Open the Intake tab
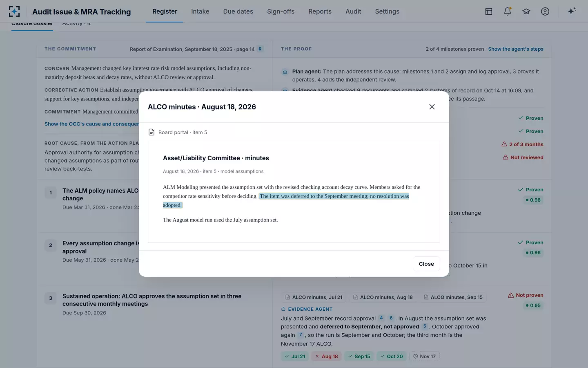The width and height of the screenshot is (588, 368). point(200,11)
